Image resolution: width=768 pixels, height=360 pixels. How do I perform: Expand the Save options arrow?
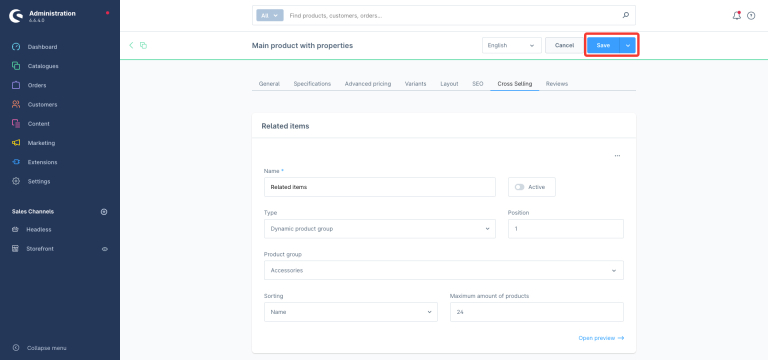(x=627, y=45)
